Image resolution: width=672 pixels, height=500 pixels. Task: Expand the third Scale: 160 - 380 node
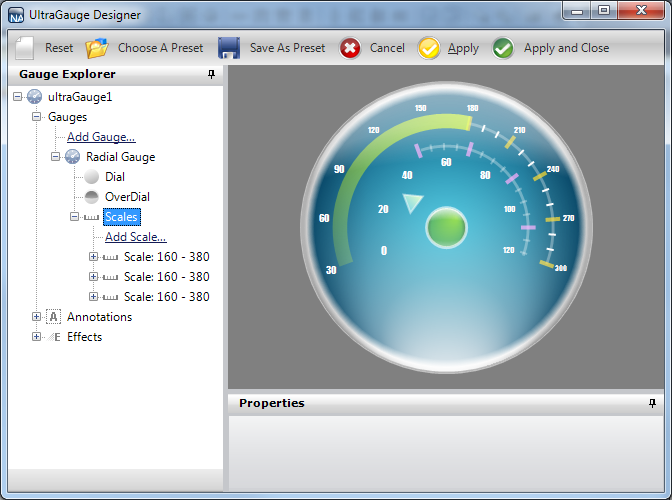93,296
